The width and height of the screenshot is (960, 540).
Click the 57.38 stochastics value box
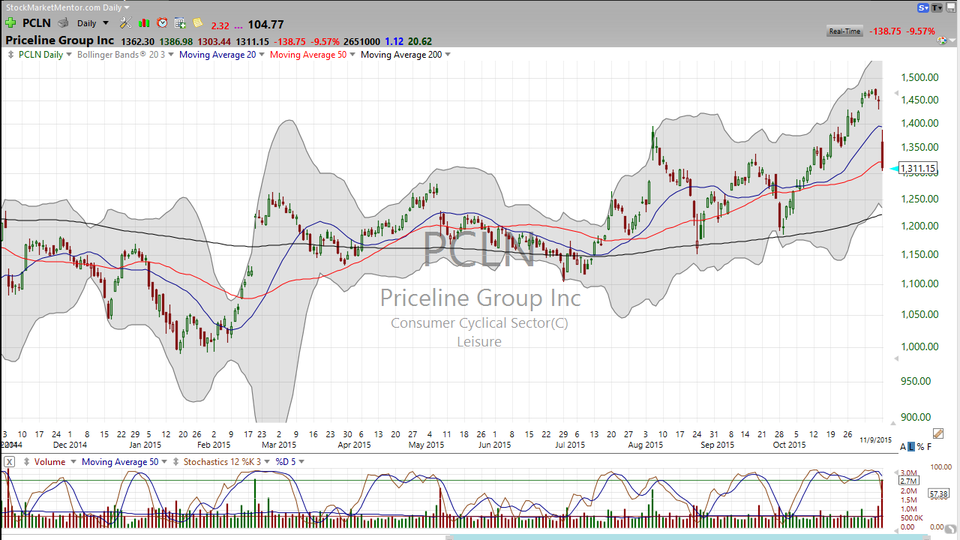[938, 493]
